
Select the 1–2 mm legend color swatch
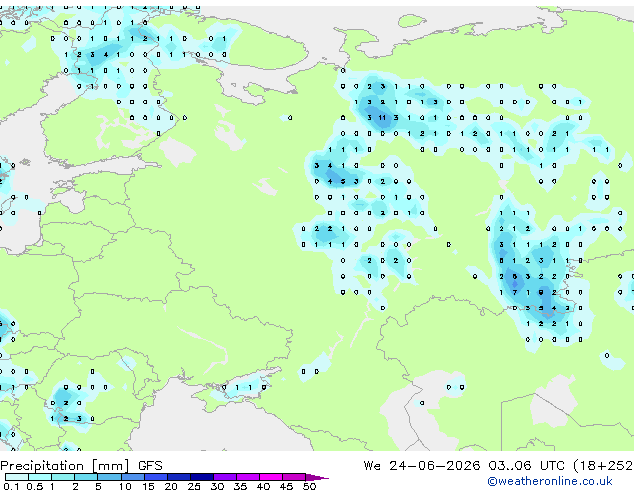pyautogui.click(x=63, y=477)
